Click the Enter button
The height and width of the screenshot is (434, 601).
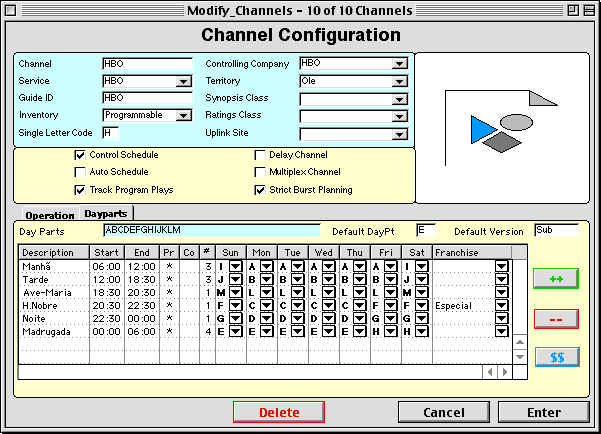pyautogui.click(x=544, y=413)
